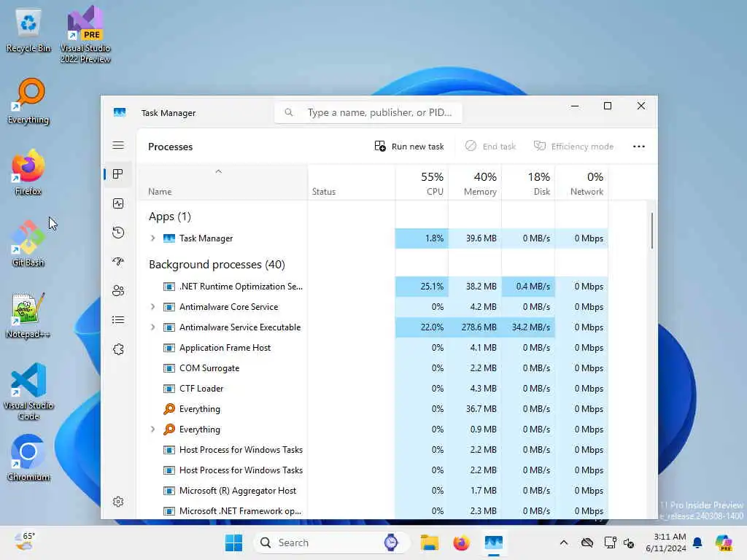Select the COM Surrogate process row
Viewport: 747px width, 560px height.
(x=373, y=368)
